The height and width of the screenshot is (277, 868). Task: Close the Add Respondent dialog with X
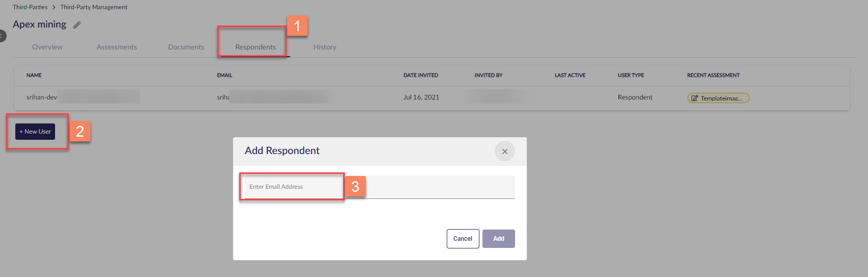[505, 151]
